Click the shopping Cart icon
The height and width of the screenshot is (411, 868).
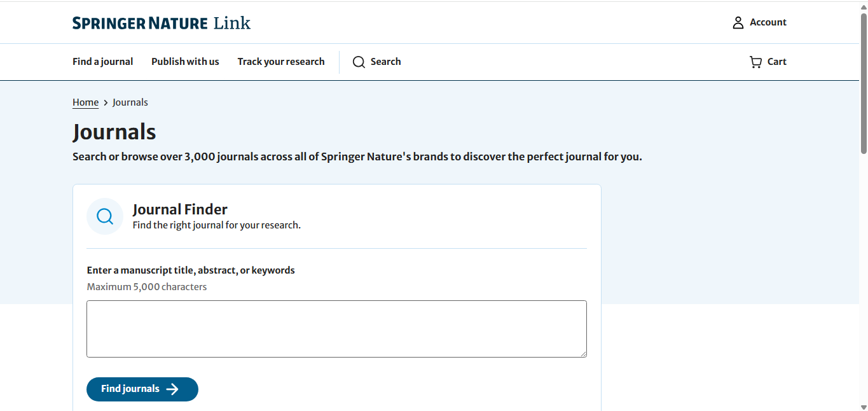(x=755, y=62)
